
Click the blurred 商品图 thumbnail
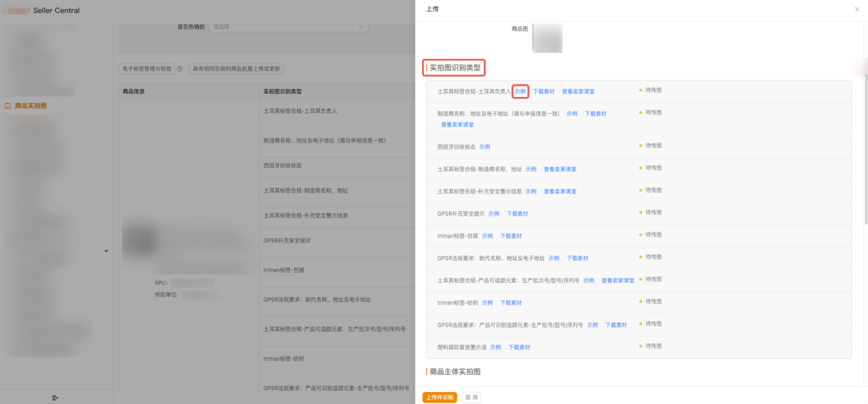547,38
